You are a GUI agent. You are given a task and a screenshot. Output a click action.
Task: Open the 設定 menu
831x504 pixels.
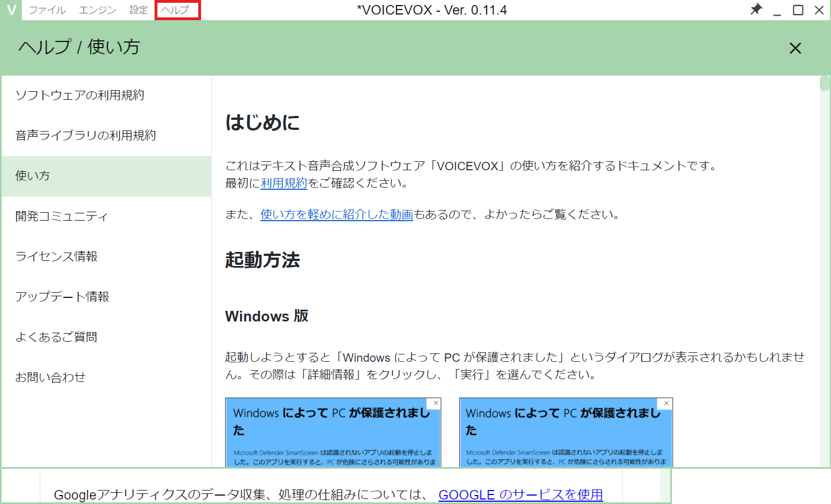pyautogui.click(x=138, y=10)
